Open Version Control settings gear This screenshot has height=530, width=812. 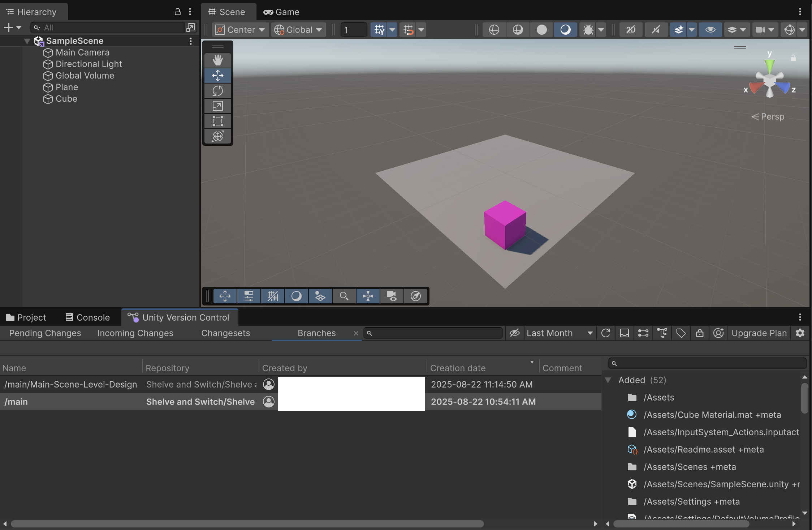tap(800, 333)
